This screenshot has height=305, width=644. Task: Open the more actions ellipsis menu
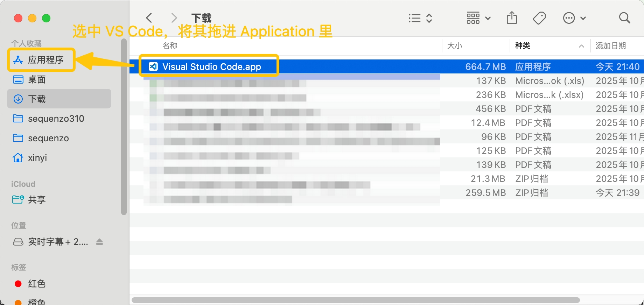(574, 18)
